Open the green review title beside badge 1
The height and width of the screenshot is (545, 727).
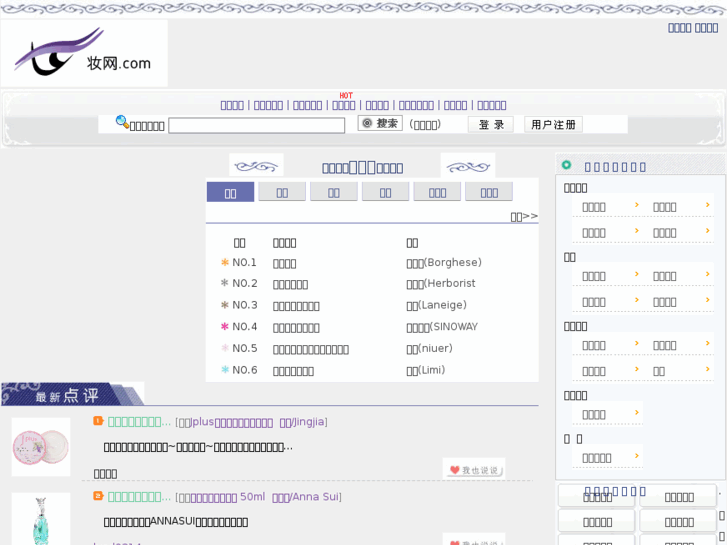139,422
